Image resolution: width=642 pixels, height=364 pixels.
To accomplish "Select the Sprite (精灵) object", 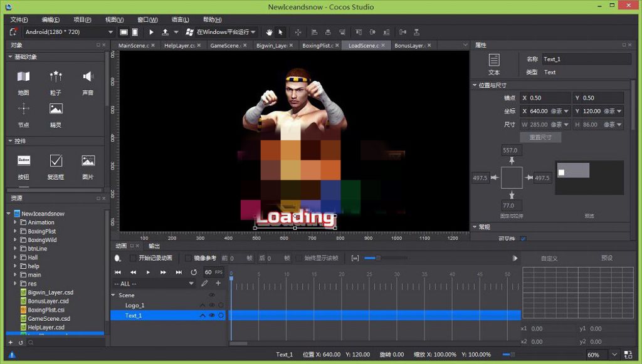I will [56, 115].
